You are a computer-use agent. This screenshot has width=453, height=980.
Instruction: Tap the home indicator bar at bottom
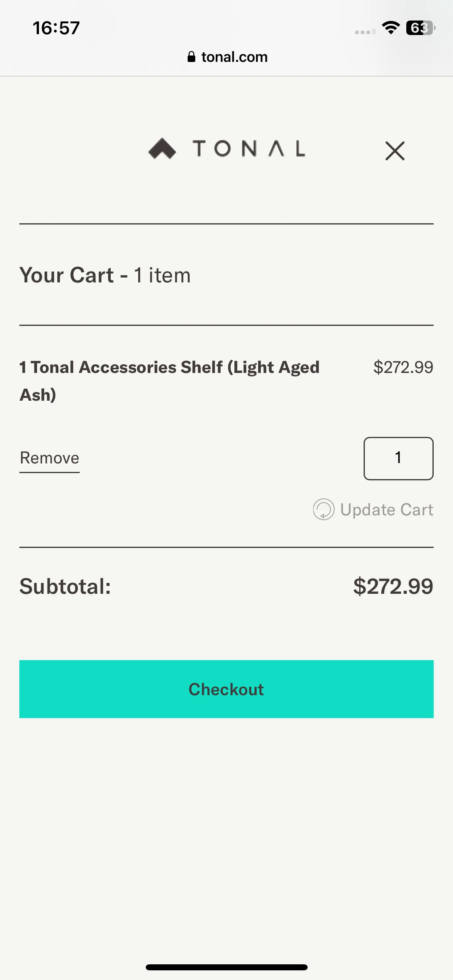click(226, 967)
